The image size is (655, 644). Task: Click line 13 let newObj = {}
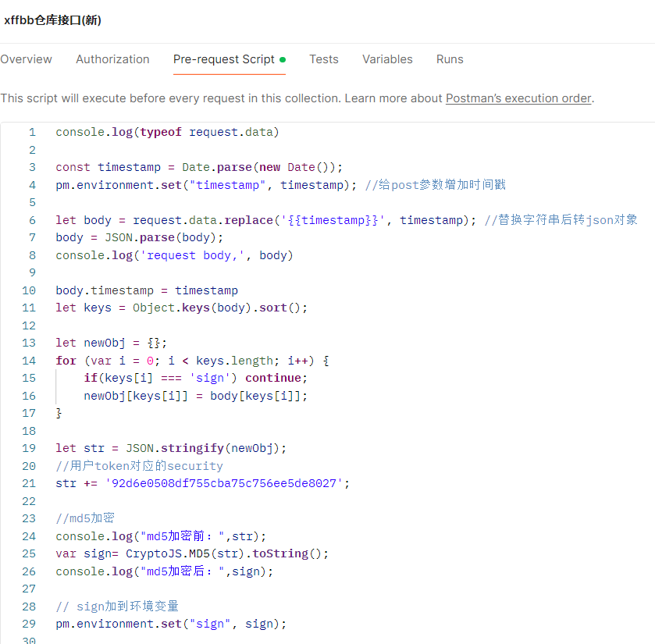[x=112, y=343]
